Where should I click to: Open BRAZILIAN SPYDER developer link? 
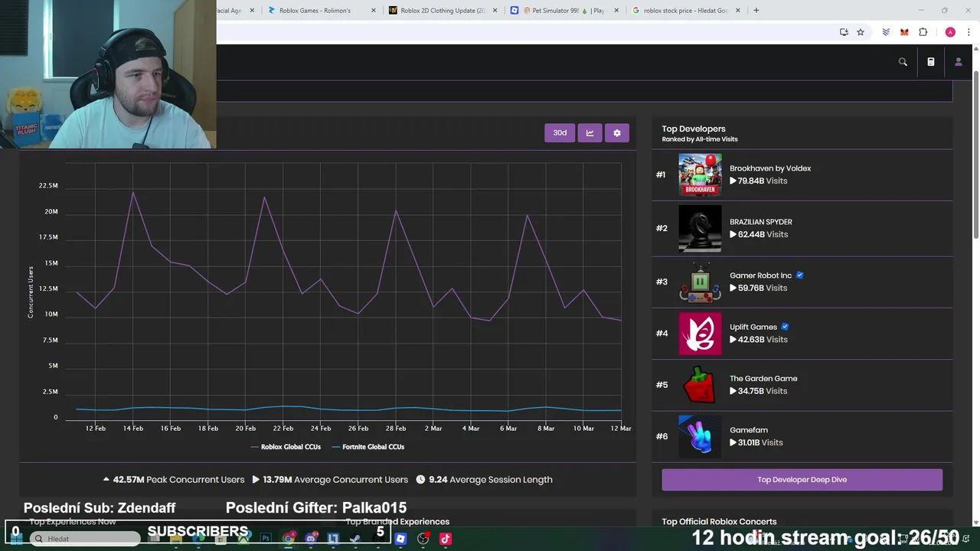[x=761, y=222]
